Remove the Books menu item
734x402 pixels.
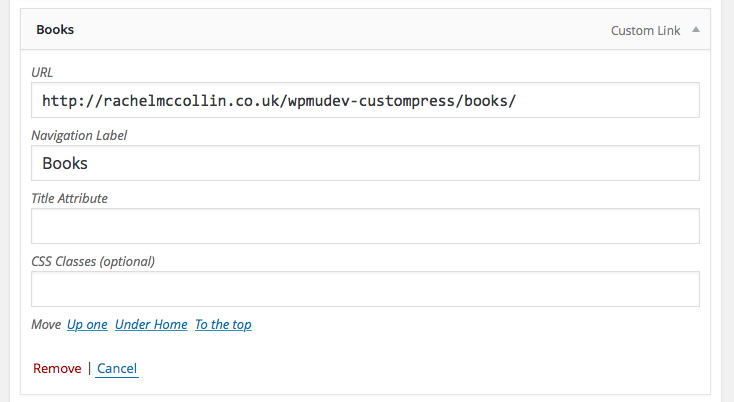tap(57, 369)
